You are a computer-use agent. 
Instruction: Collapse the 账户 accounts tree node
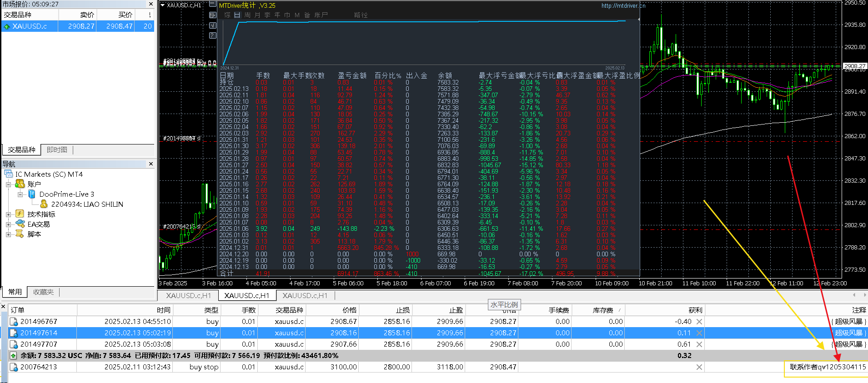point(8,184)
